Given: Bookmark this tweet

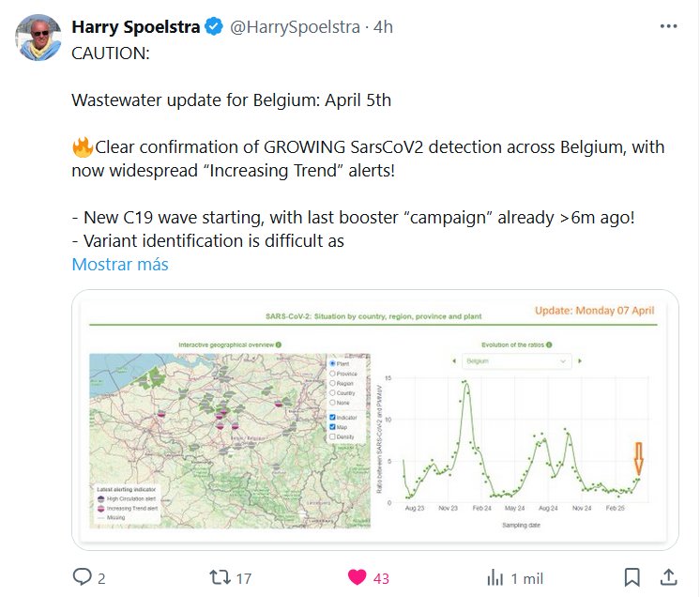Looking at the screenshot, I should tap(632, 577).
